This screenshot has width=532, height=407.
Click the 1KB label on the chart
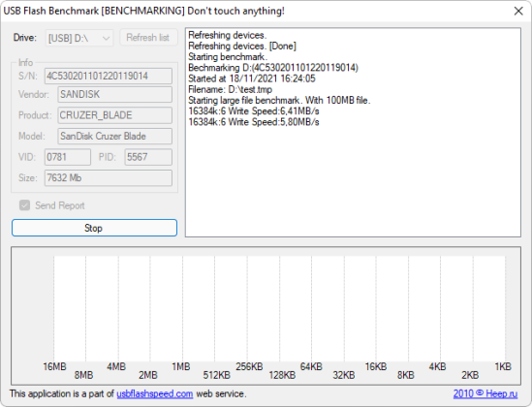[x=503, y=366]
